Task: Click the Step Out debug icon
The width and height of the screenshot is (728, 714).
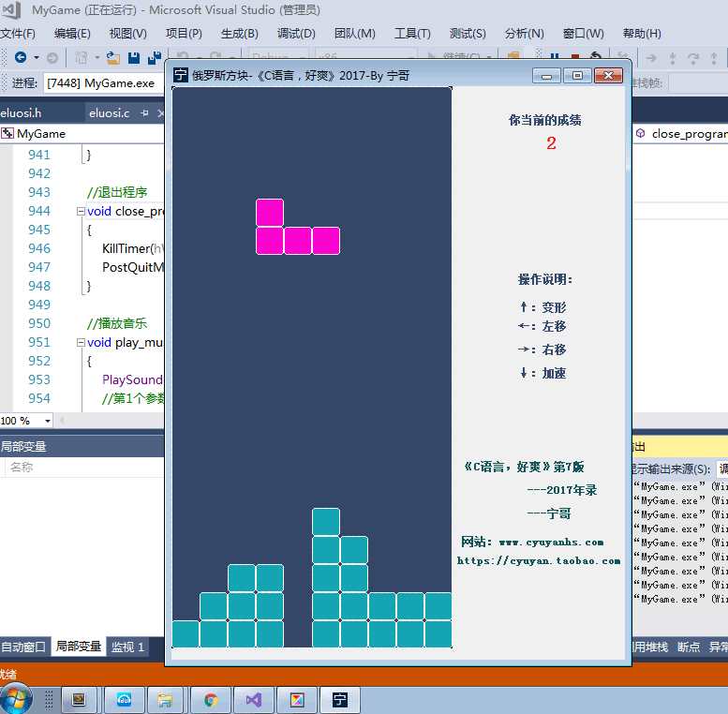Action: 714,58
